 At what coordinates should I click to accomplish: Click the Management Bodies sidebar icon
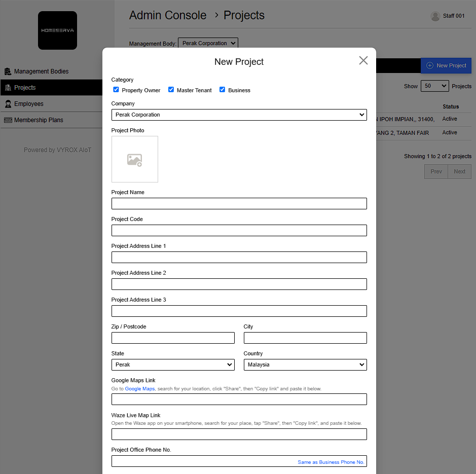pos(8,71)
